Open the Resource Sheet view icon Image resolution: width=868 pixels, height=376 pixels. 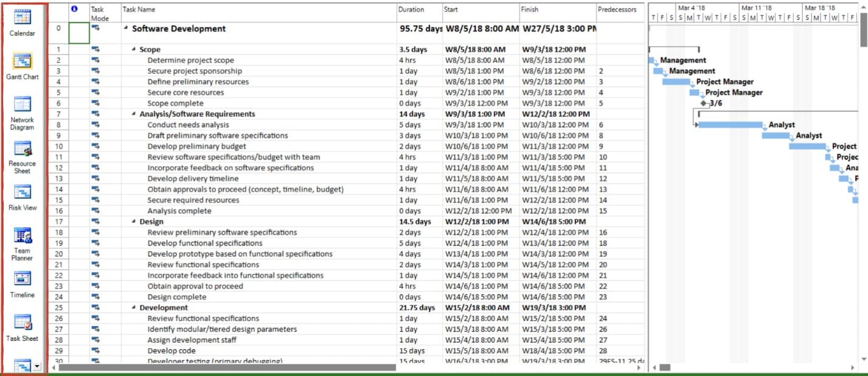point(23,148)
